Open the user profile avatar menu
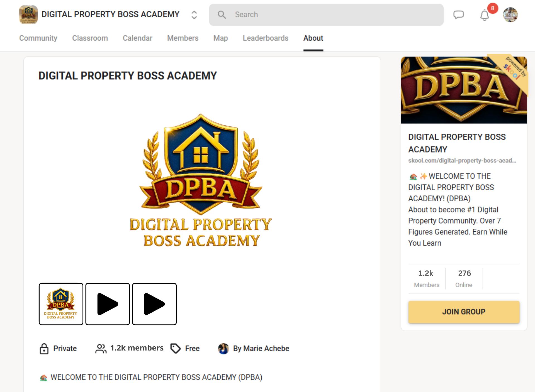Image resolution: width=535 pixels, height=392 pixels. coord(510,14)
